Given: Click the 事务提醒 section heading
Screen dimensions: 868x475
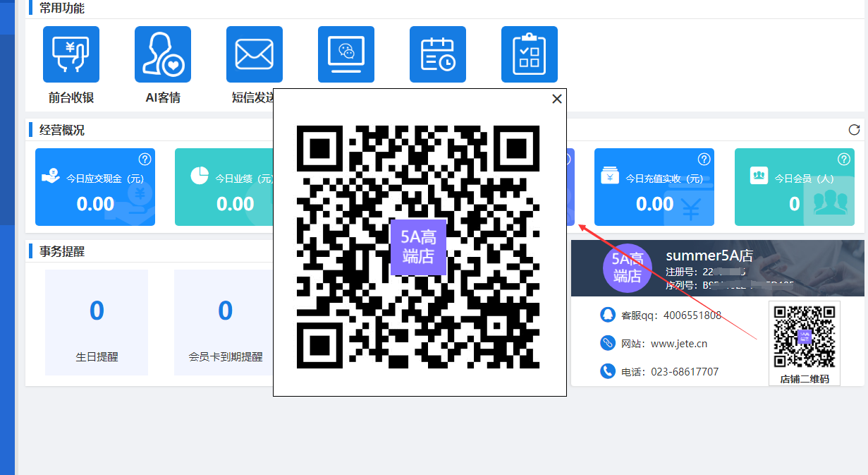Looking at the screenshot, I should pyautogui.click(x=62, y=251).
